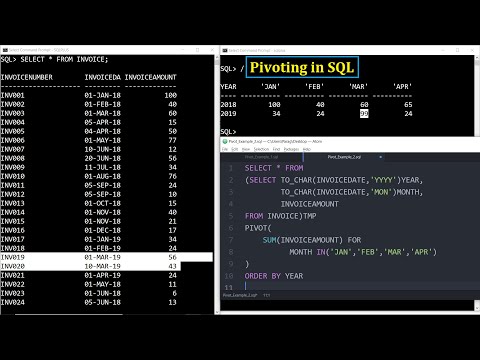Switch to the Pivot_Example_1.sql tab
Viewport: 480px width, 360px height.
pyautogui.click(x=262, y=157)
